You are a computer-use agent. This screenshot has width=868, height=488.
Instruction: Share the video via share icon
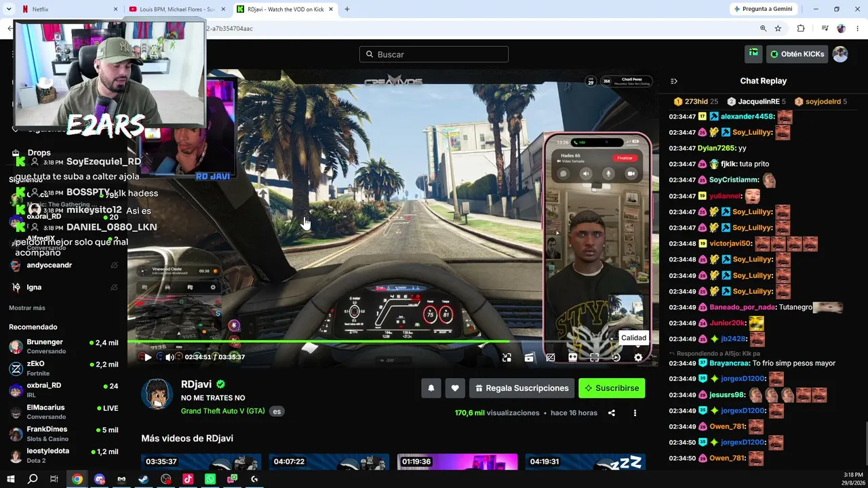[612, 413]
